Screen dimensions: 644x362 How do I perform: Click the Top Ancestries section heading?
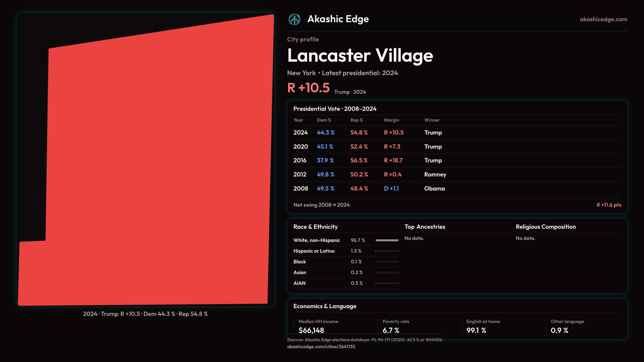point(425,227)
